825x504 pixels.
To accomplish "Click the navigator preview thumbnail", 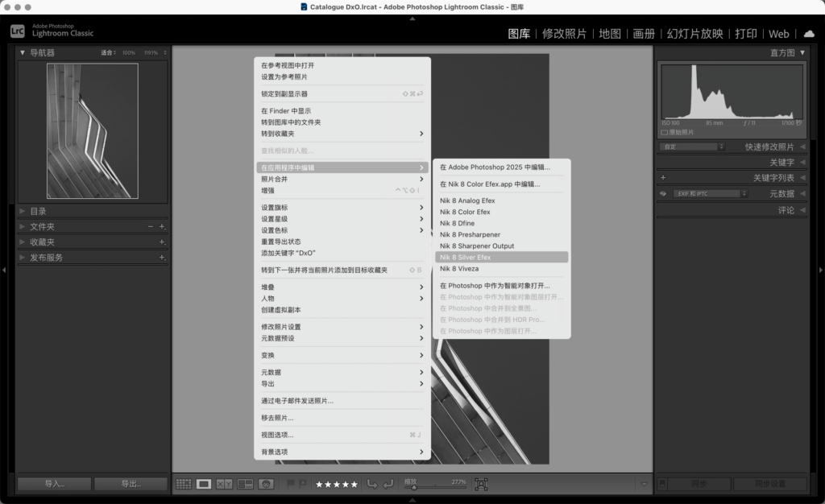I will coord(93,131).
